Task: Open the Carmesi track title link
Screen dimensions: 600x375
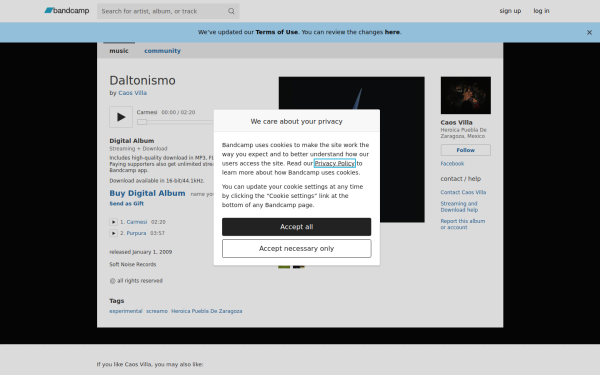Action: pyautogui.click(x=137, y=222)
